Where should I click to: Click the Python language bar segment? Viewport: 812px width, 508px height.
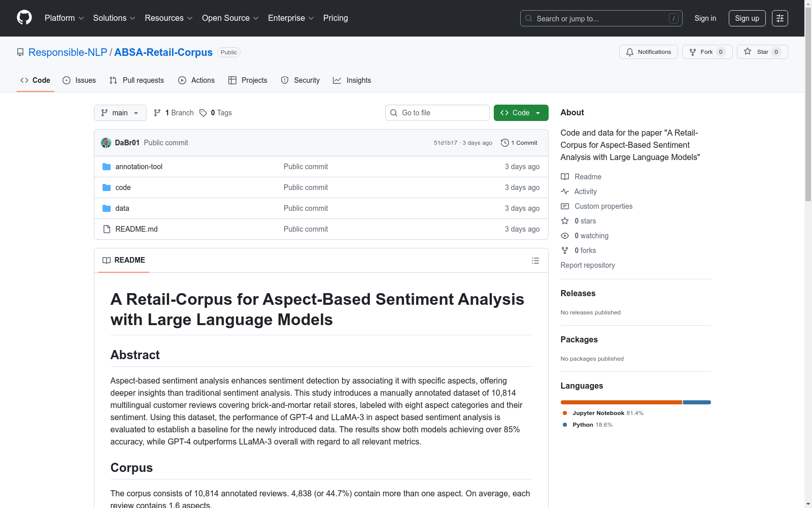[697, 402]
